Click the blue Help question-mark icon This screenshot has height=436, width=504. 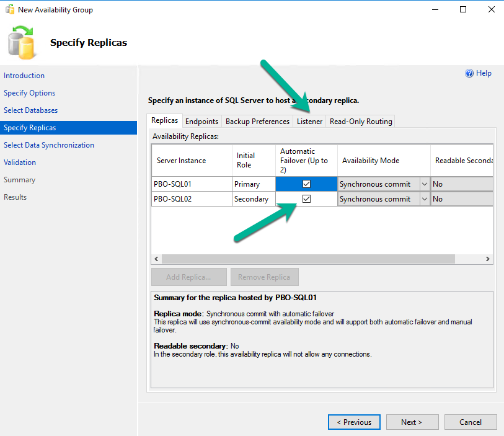tap(469, 73)
